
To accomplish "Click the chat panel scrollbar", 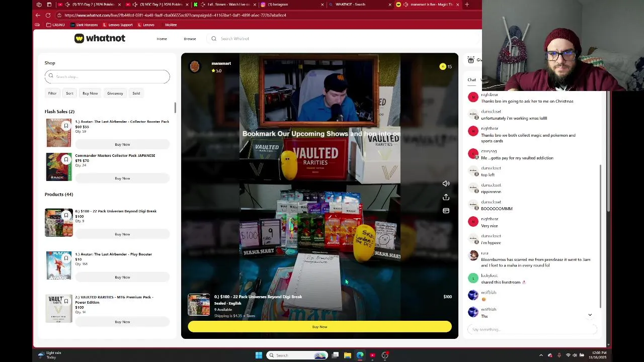I will (600, 236).
